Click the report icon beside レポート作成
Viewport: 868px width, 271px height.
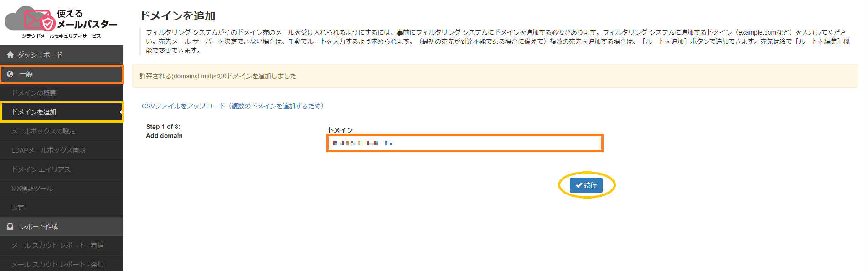pyautogui.click(x=10, y=226)
